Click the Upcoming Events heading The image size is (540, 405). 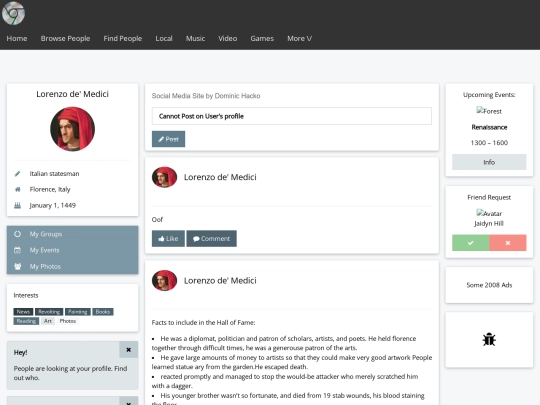pyautogui.click(x=489, y=95)
